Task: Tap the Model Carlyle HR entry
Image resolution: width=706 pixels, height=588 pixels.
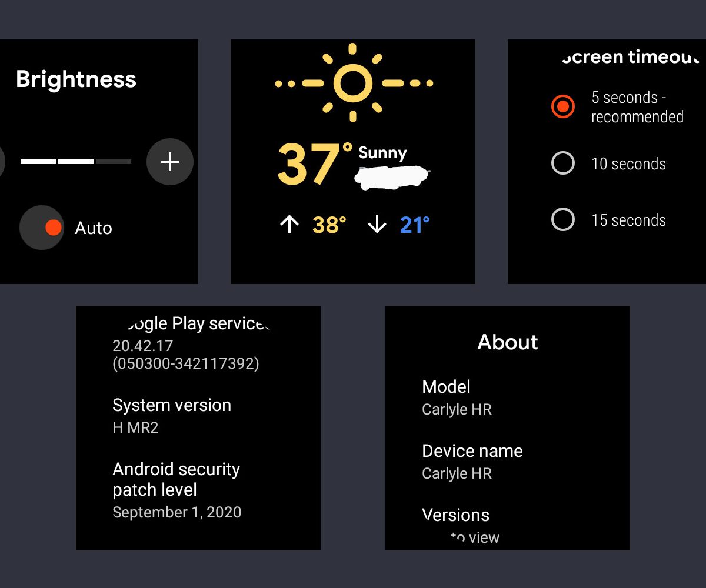Action: 457,397
